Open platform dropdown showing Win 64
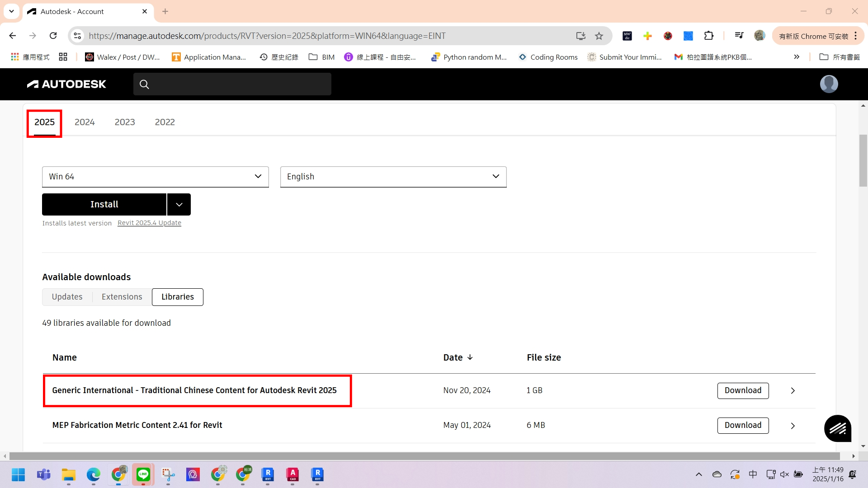Viewport: 868px width, 488px height. [156, 177]
